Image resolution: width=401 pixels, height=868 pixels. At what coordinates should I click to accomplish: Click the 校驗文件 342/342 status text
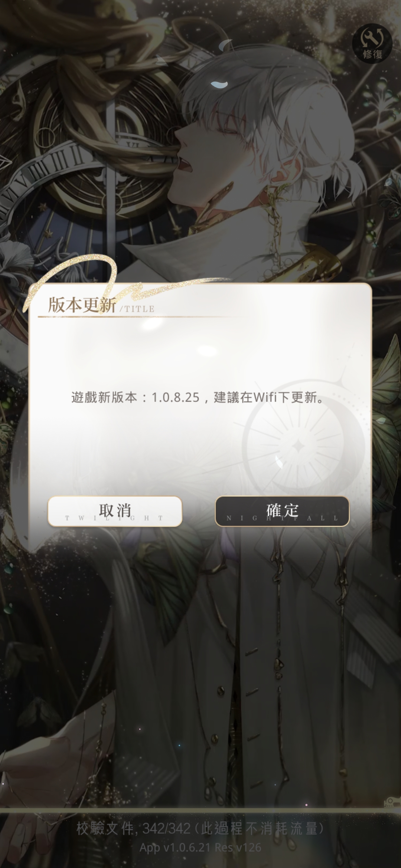pos(200,829)
